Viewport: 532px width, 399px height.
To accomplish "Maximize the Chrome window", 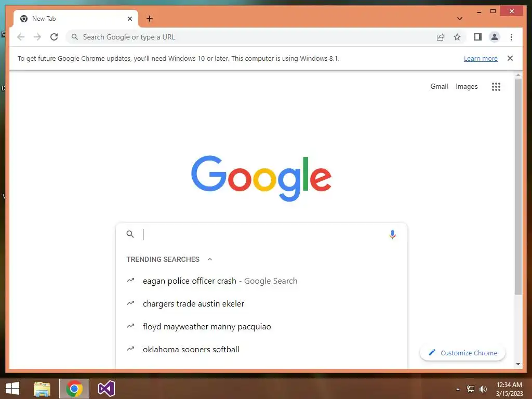I will (x=493, y=11).
